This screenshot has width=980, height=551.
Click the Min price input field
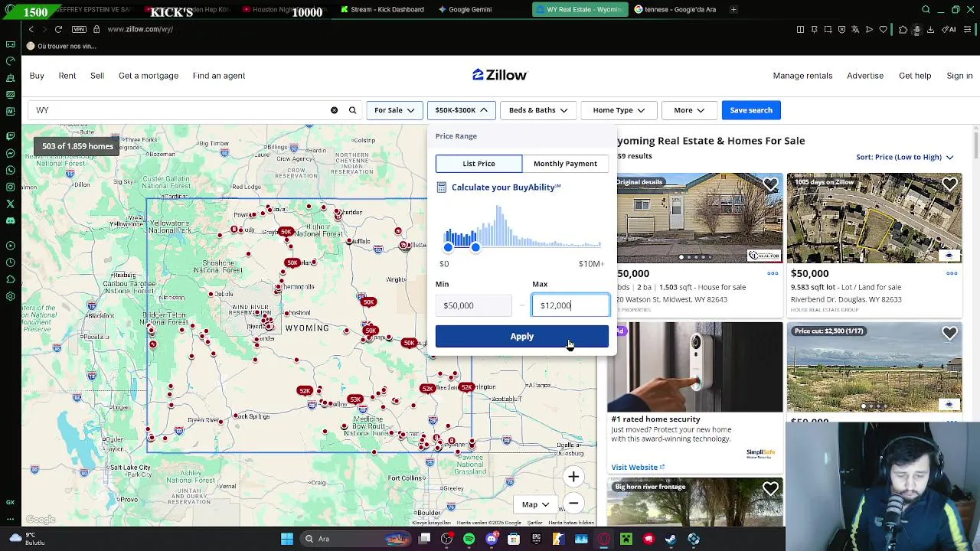pyautogui.click(x=474, y=305)
